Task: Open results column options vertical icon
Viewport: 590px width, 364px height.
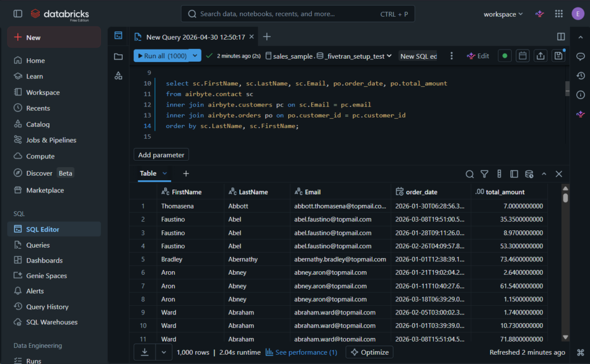Action: 499,174
